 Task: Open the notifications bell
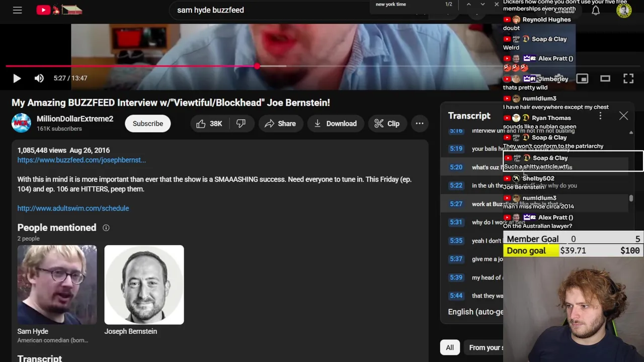tap(596, 11)
